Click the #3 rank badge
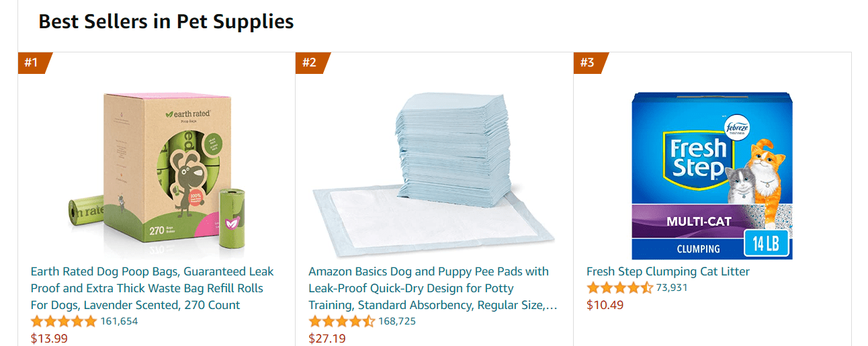 tap(588, 63)
